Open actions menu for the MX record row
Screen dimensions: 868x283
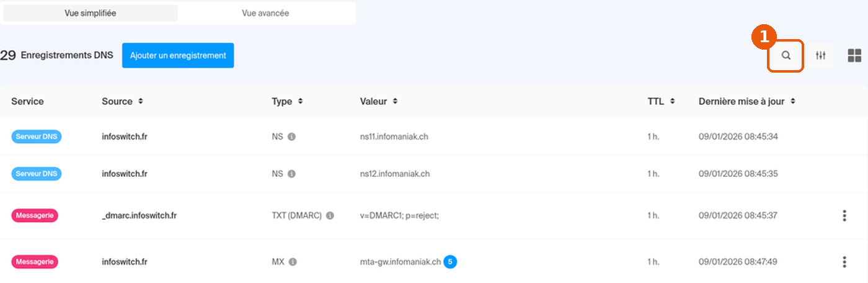coord(844,262)
